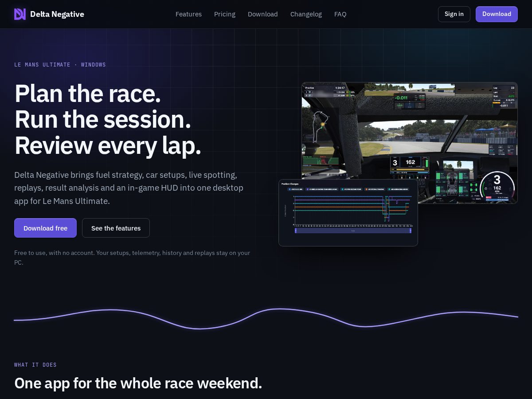Go to the Pricing page
The width and height of the screenshot is (532, 399).
[225, 14]
